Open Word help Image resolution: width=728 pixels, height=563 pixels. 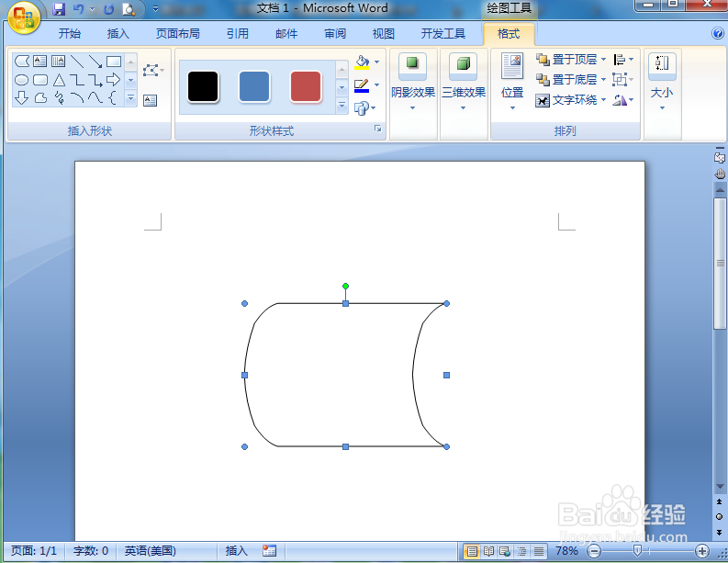click(717, 33)
